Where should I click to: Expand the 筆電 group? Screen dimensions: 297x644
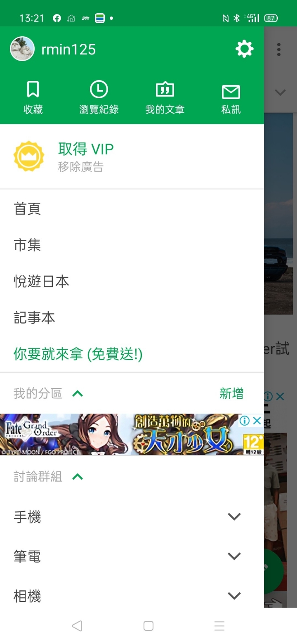(234, 556)
